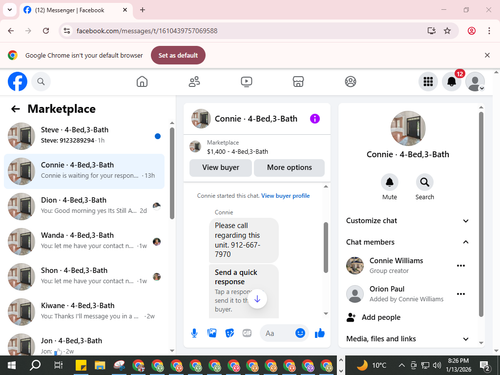Expand Media, files and links section
Viewport: 500px width, 375px height.
click(x=407, y=339)
